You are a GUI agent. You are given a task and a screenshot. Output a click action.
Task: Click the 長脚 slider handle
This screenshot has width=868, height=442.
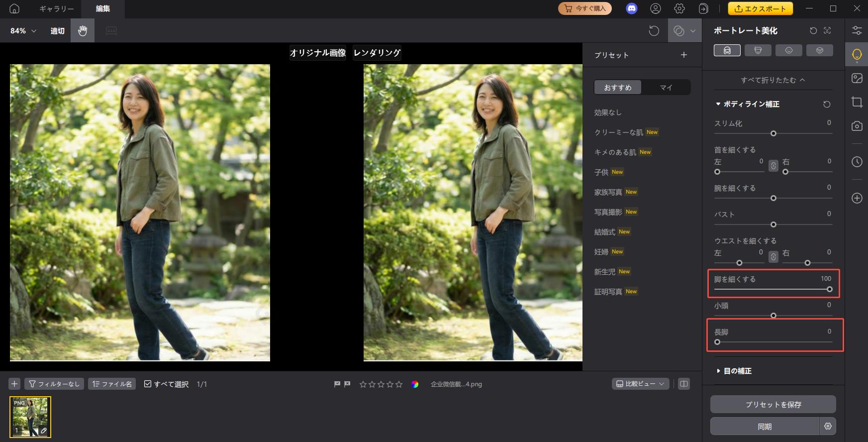coord(717,342)
